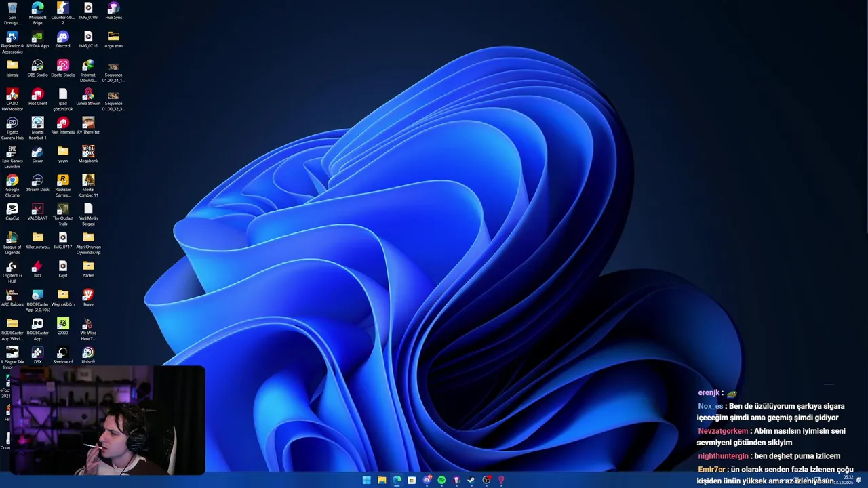Select the League of Legends shortcut
868x488 pixels.
(12, 243)
